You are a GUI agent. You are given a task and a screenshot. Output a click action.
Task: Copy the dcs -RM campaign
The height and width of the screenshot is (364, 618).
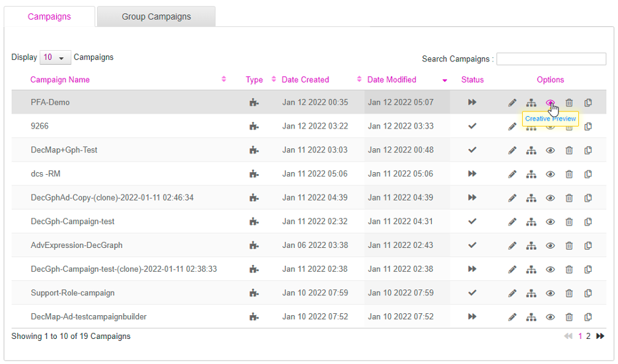pyautogui.click(x=588, y=174)
